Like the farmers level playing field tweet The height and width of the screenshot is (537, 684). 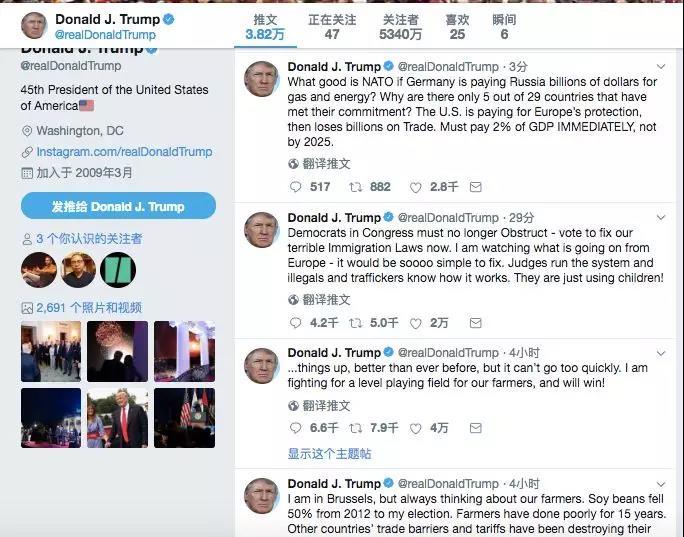(416, 428)
